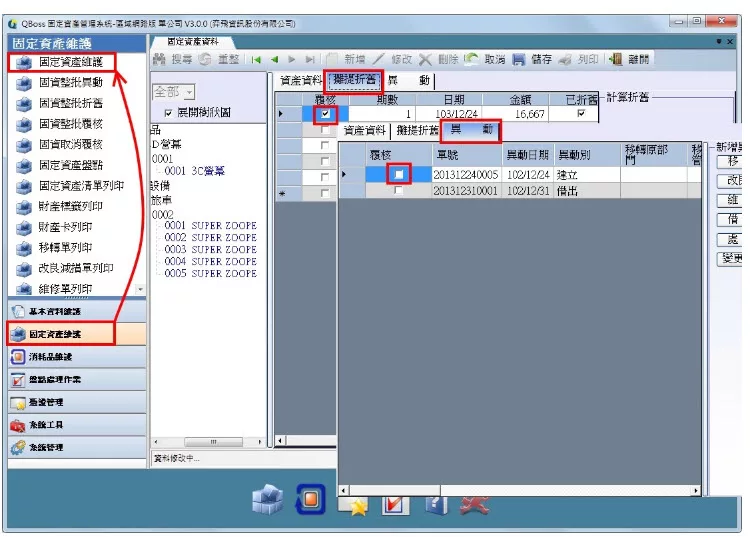The height and width of the screenshot is (537, 750).
Task: Switch to the 資產資料 tab
Action: (x=300, y=80)
